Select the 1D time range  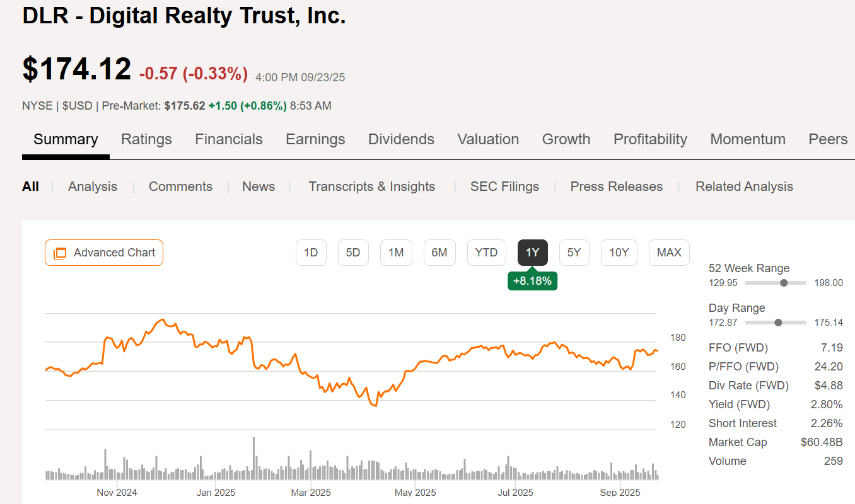311,252
